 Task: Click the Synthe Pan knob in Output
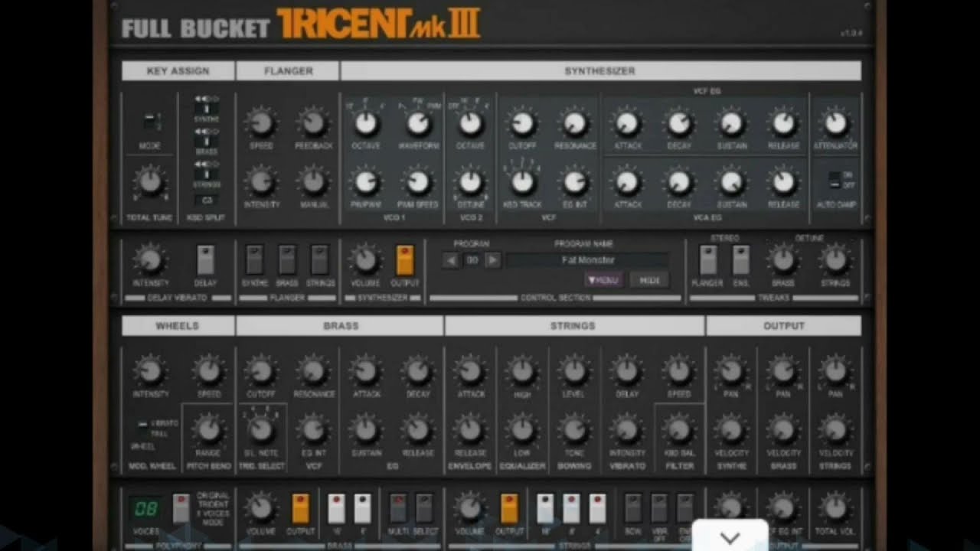[x=731, y=371]
